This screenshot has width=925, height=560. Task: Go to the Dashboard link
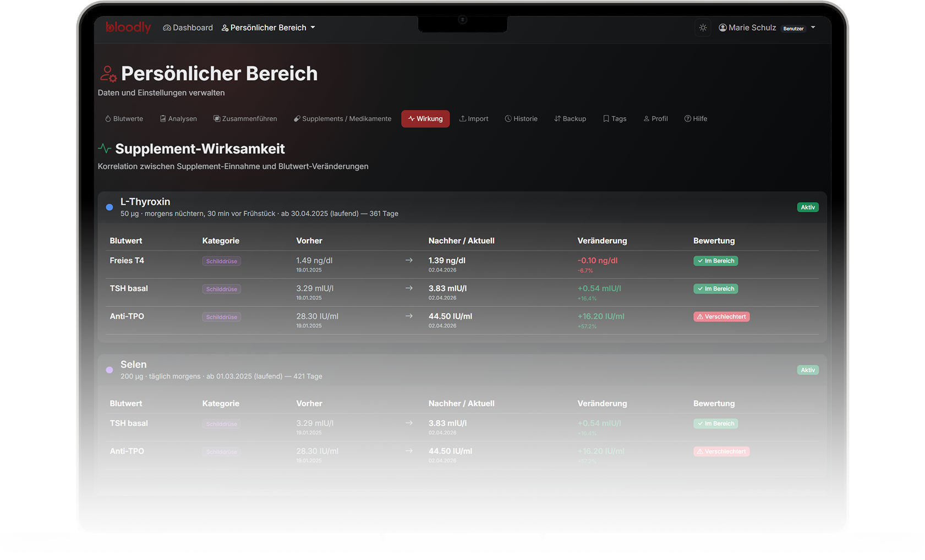point(188,28)
